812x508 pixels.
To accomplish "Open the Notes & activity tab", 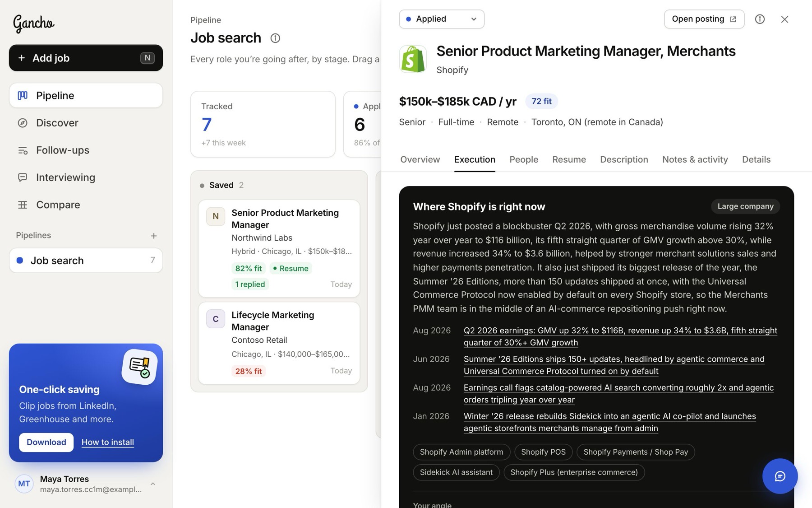I will click(x=695, y=159).
